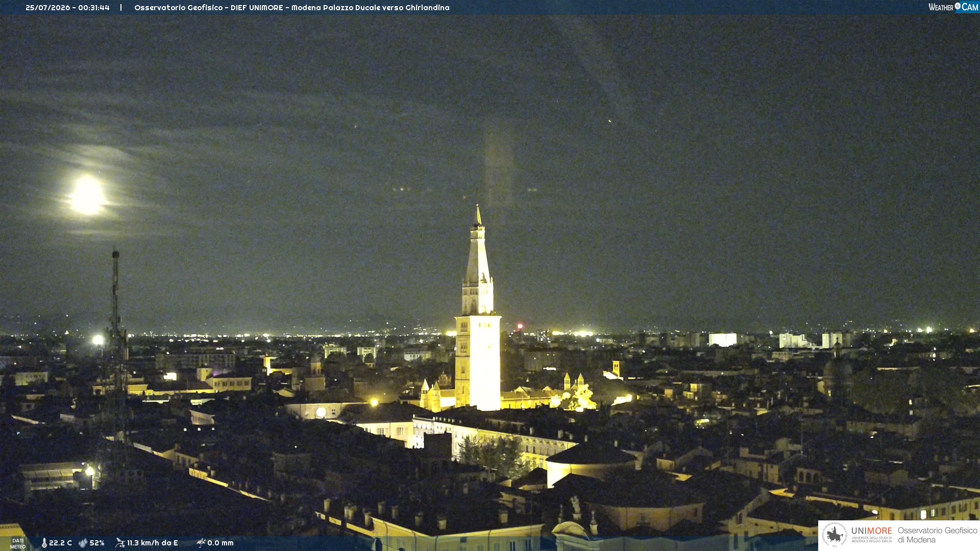This screenshot has width=980, height=551.
Task: Click rainfall value 0.0 mm
Action: [220, 543]
